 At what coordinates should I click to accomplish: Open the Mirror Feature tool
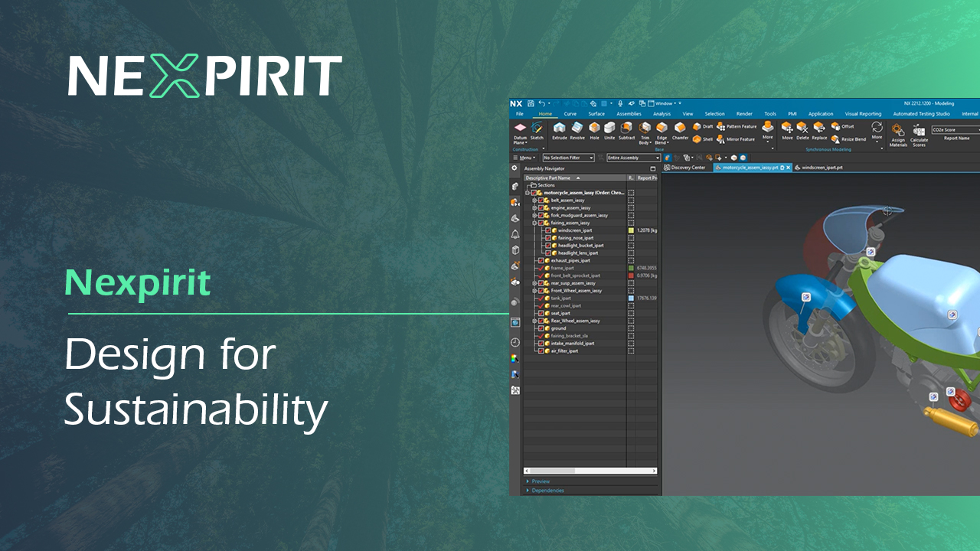(735, 139)
